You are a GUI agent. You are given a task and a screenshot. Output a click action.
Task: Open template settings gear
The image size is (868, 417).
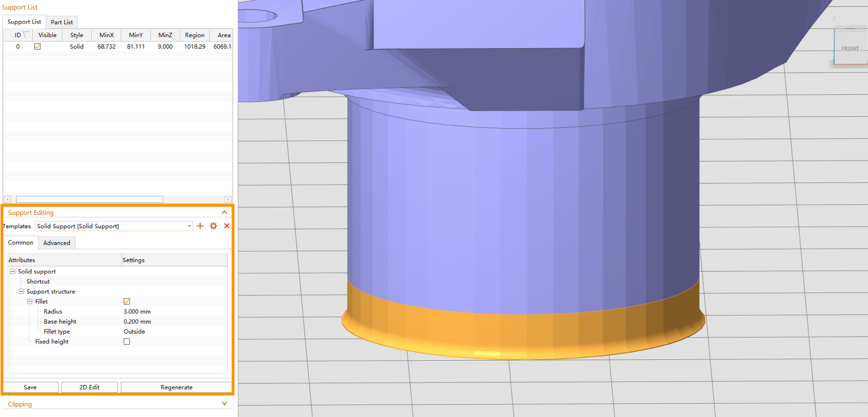click(x=213, y=226)
